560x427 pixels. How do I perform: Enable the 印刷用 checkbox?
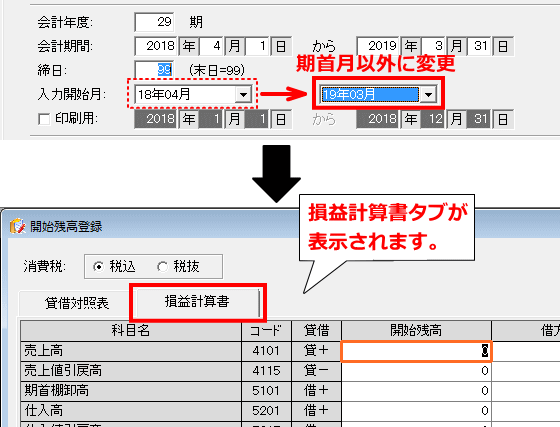coord(44,119)
